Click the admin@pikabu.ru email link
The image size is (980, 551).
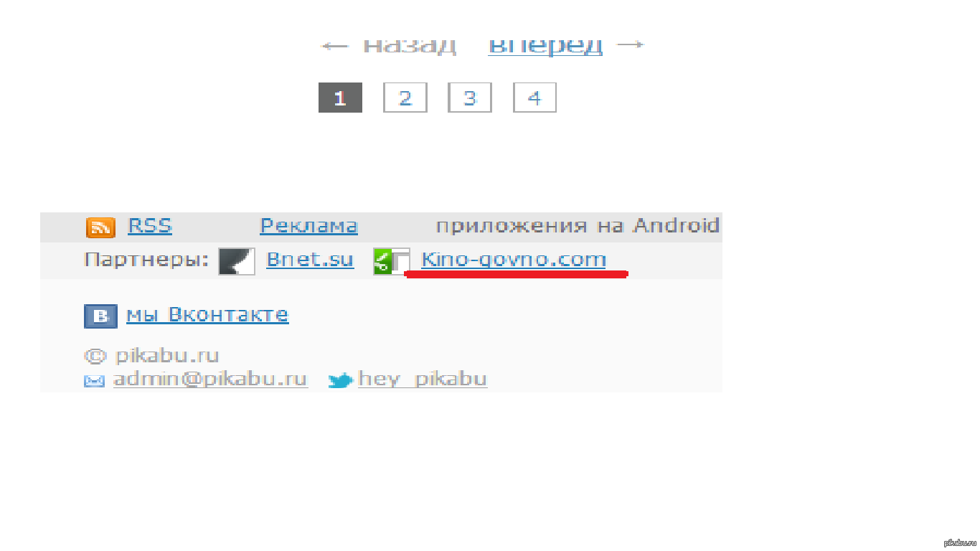pyautogui.click(x=210, y=379)
